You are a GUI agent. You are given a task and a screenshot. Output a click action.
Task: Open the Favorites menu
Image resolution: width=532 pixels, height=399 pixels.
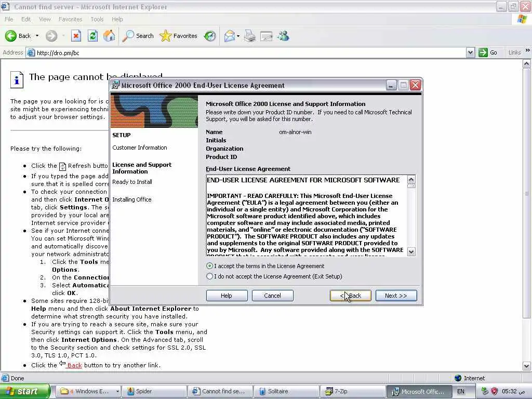[70, 19]
